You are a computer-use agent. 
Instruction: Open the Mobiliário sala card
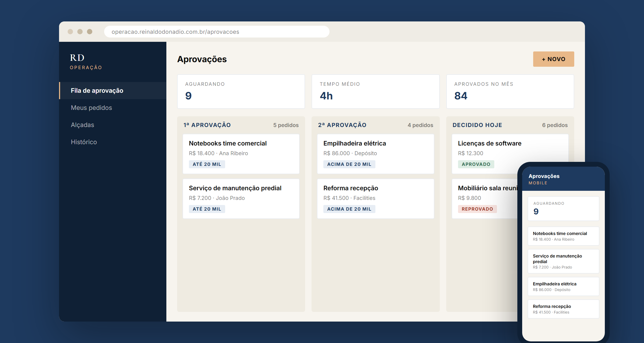[485, 199]
